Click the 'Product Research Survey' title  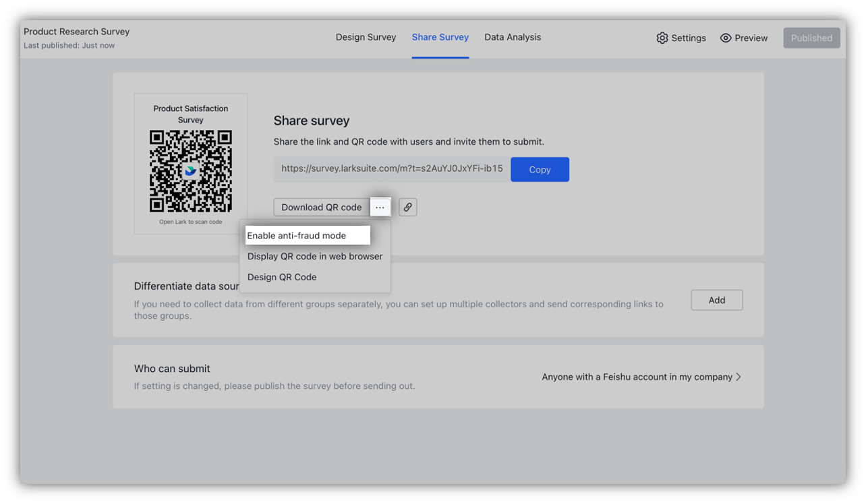coord(76,31)
